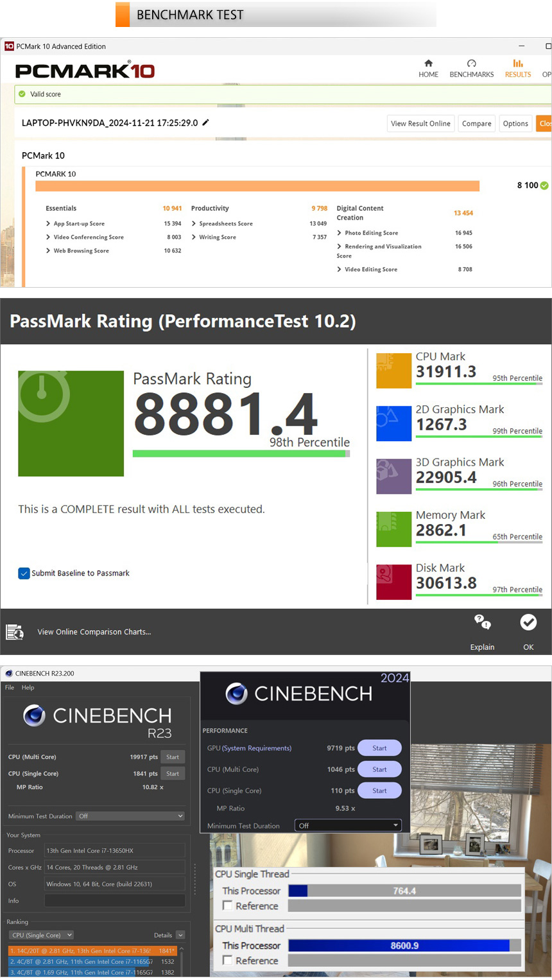This screenshot has width=552, height=980.
Task: Open the CPU (Single Core) ranking dropdown
Action: [42, 935]
